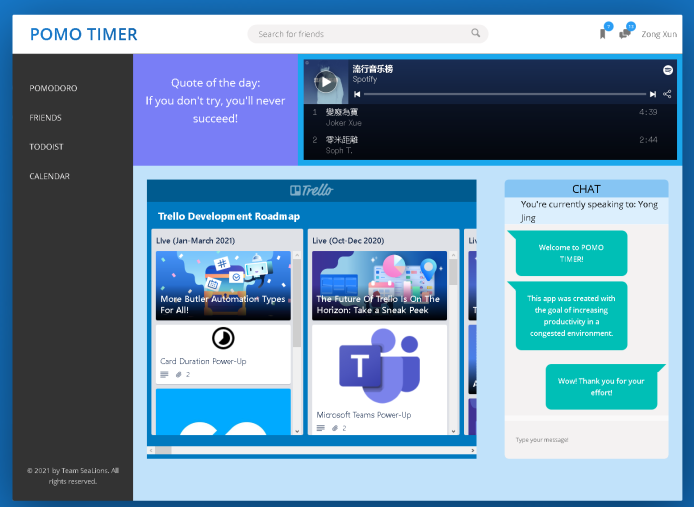694x507 pixels.
Task: Open the TODOIST menu item
Action: (46, 147)
